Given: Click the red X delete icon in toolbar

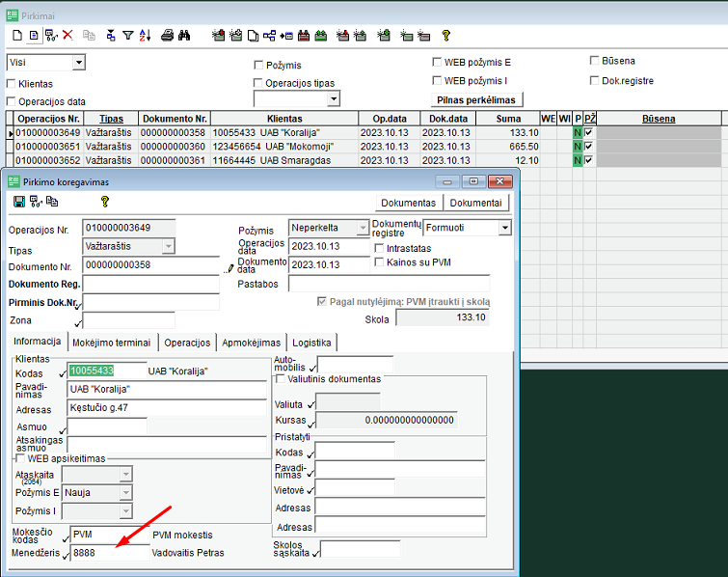Looking at the screenshot, I should tap(67, 36).
